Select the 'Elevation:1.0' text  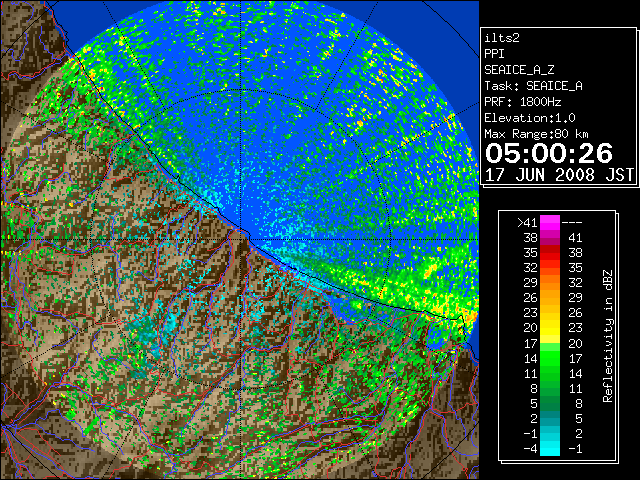tap(530, 118)
